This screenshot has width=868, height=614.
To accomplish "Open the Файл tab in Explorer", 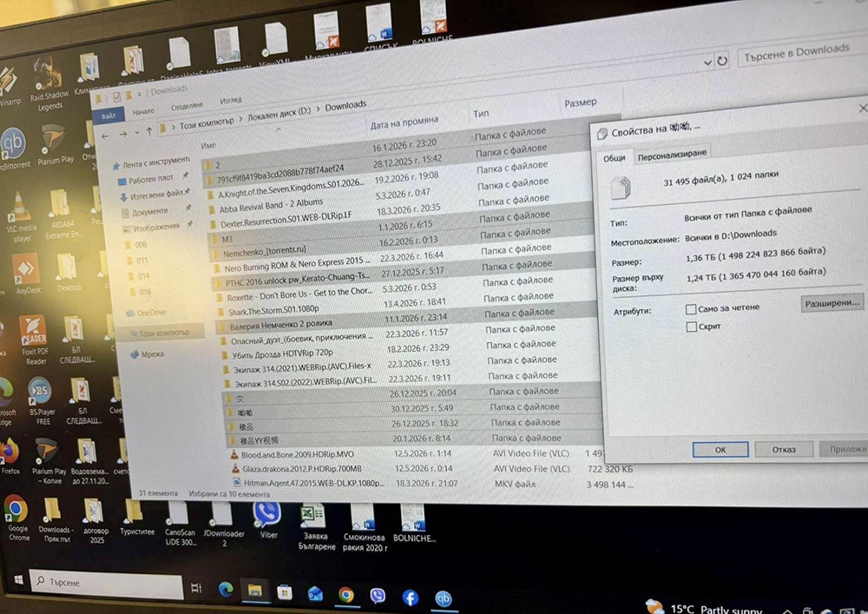I will [x=109, y=116].
